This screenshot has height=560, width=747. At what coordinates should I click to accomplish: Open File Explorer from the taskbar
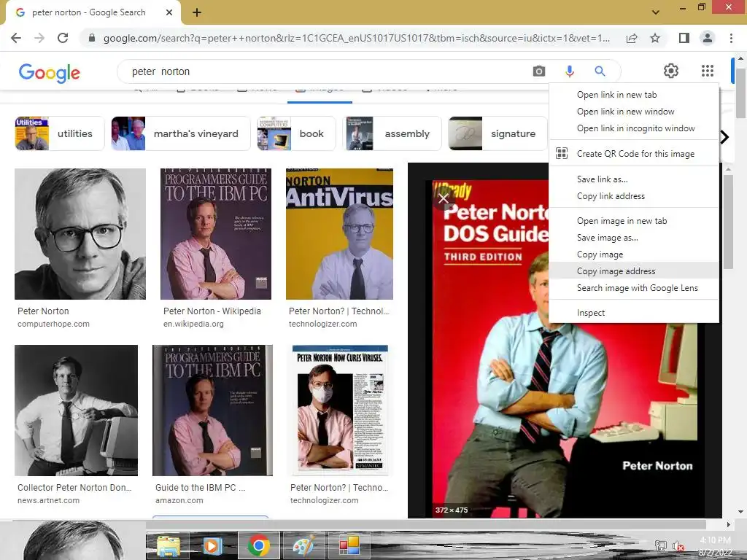[x=168, y=545]
